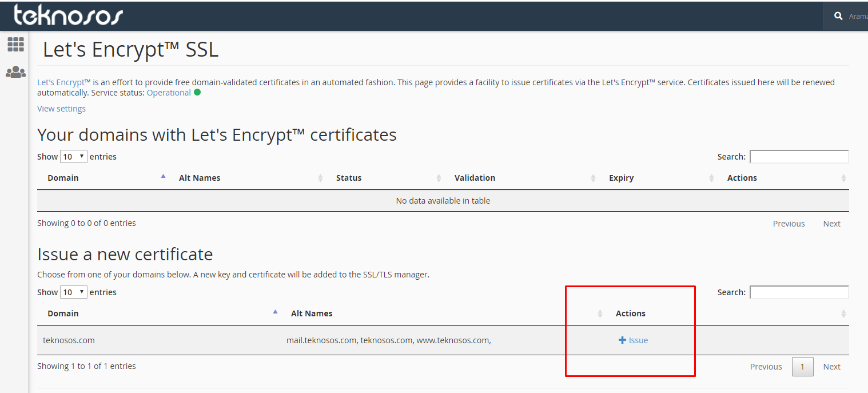Open the apps grid icon in sidebar
868x393 pixels.
(x=15, y=44)
